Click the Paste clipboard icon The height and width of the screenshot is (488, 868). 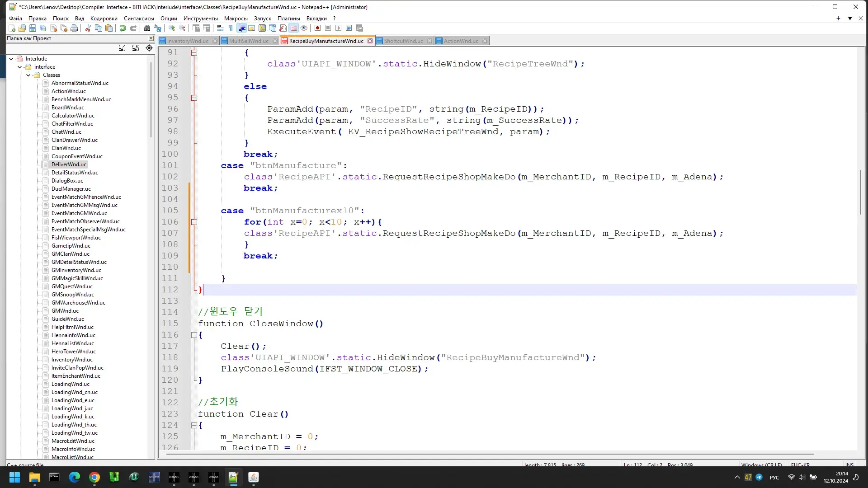click(109, 28)
